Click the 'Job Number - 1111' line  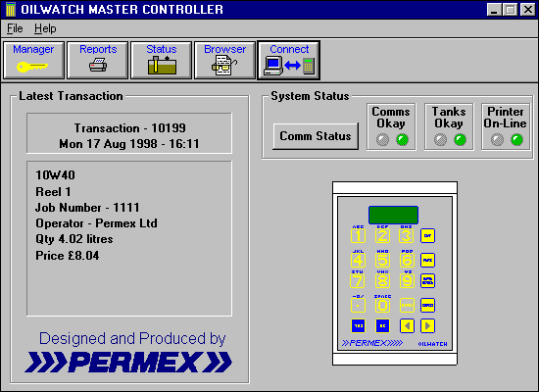click(x=87, y=208)
